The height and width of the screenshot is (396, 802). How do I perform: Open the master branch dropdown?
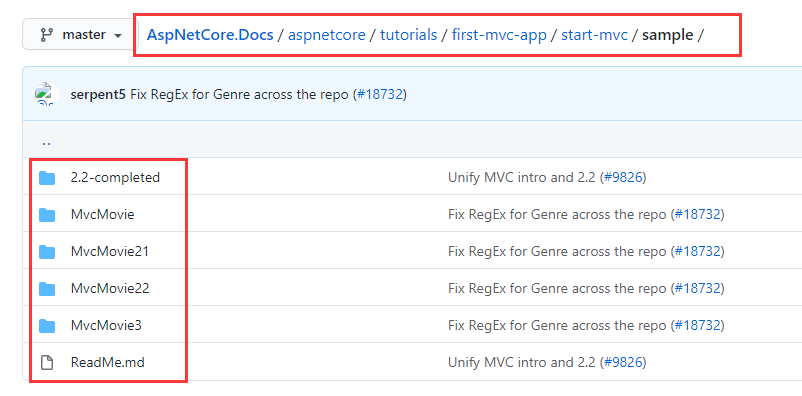click(80, 35)
